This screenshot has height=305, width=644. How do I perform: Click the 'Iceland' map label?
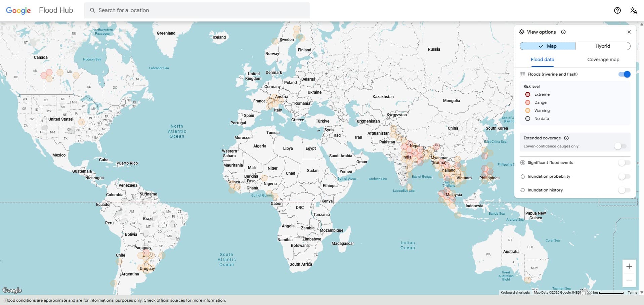(219, 37)
